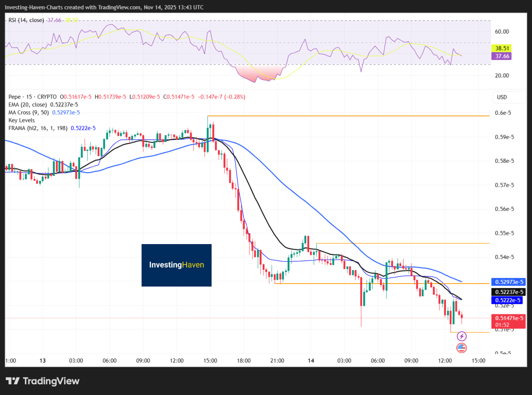
Task: Open the RSI (14, close) indicator legend
Action: (x=26, y=20)
